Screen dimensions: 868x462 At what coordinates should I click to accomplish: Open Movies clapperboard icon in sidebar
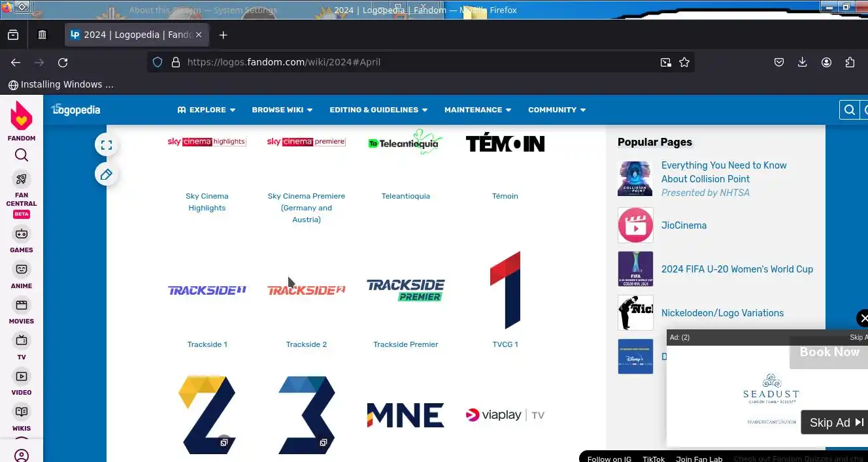22,305
